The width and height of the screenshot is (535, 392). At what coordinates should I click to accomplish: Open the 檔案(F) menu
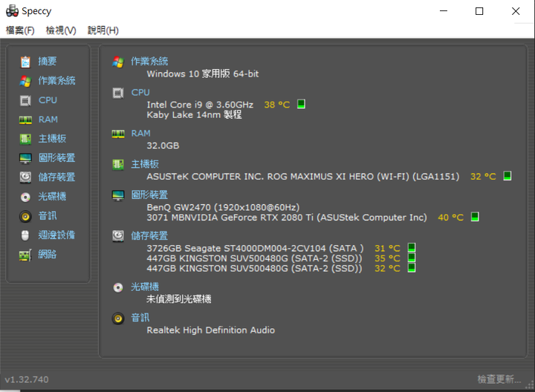coord(20,30)
